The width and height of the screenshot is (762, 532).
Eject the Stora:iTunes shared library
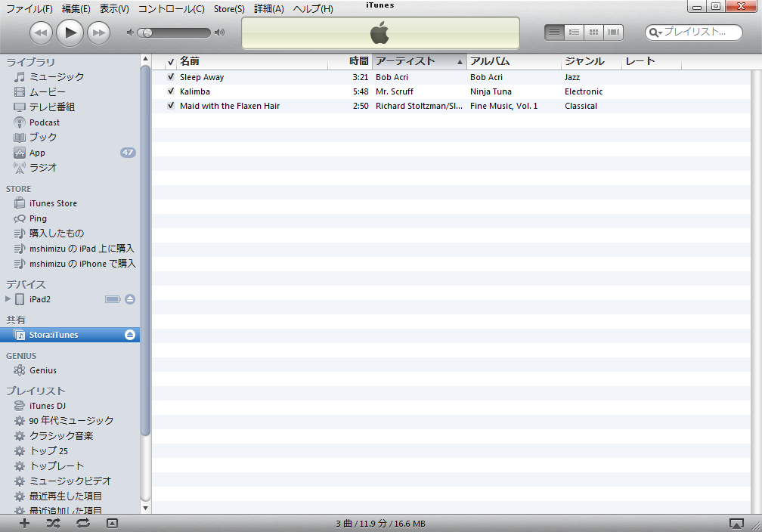pyautogui.click(x=130, y=335)
